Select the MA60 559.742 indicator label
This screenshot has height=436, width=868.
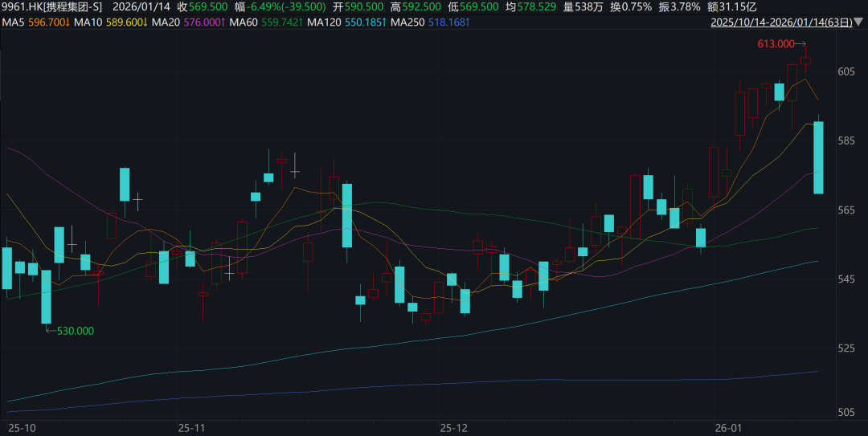point(266,22)
